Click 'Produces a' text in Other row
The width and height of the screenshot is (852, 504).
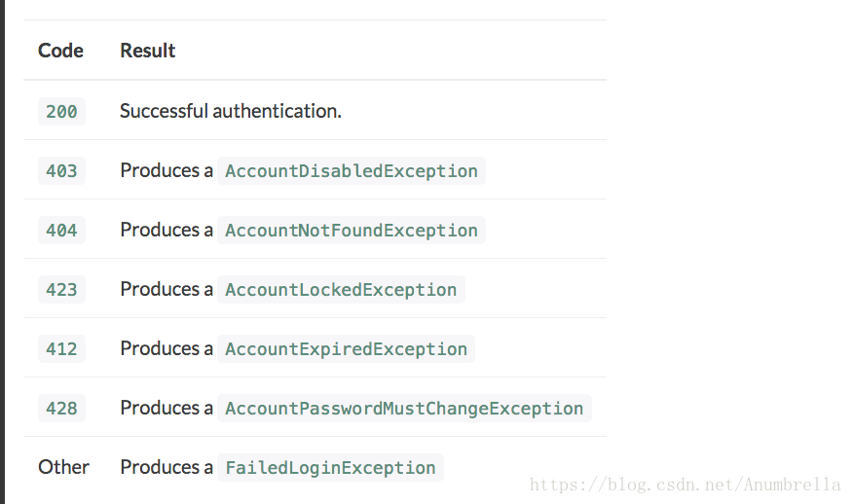(x=167, y=467)
